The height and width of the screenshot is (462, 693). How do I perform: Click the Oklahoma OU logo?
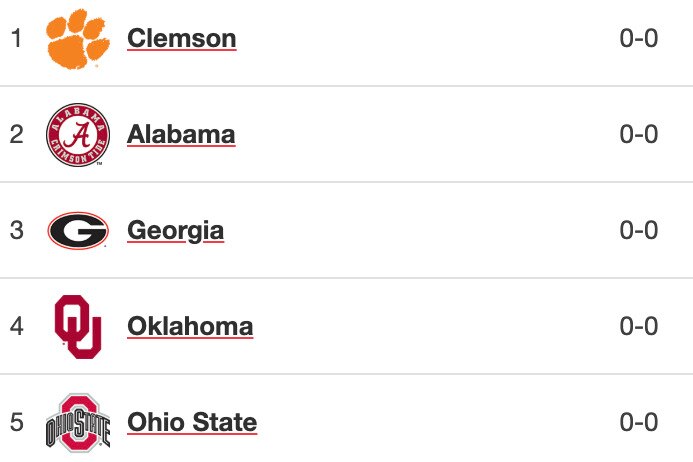point(78,326)
